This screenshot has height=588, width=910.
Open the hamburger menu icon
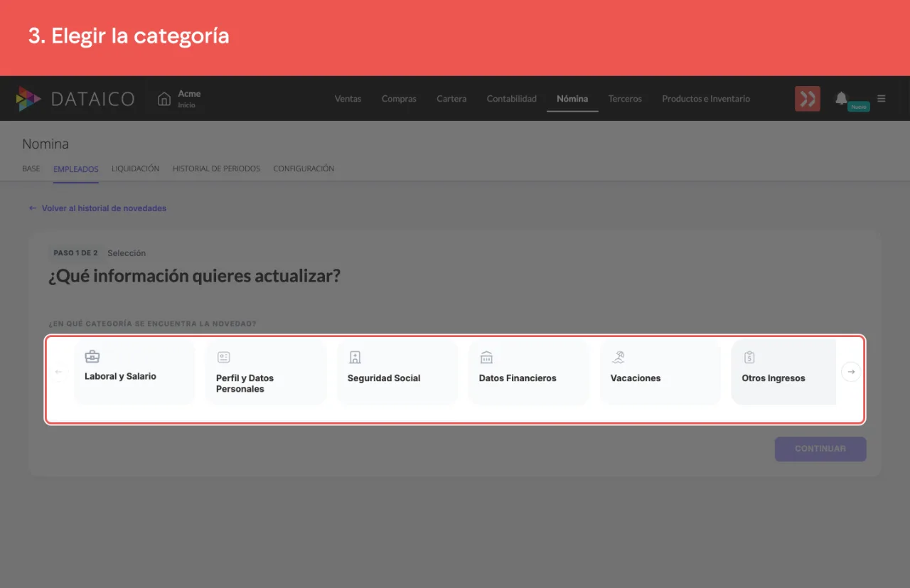point(882,99)
